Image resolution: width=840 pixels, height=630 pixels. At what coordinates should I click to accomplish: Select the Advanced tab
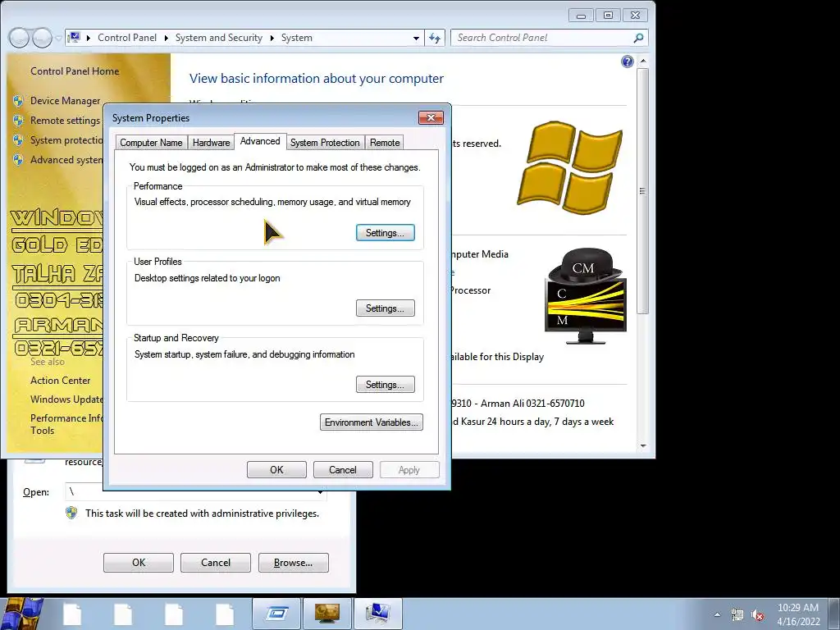pos(260,141)
